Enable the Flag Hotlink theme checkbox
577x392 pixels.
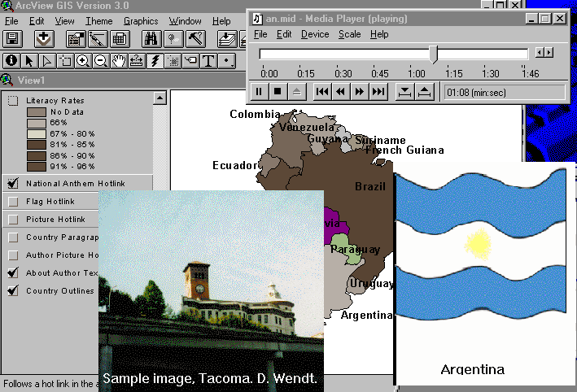click(x=13, y=202)
